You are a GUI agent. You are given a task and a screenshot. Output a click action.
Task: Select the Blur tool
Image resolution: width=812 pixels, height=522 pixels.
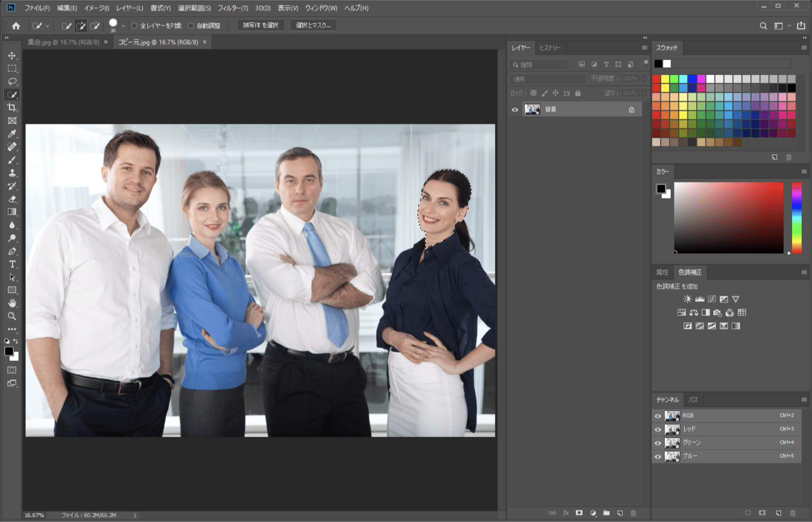tap(12, 225)
